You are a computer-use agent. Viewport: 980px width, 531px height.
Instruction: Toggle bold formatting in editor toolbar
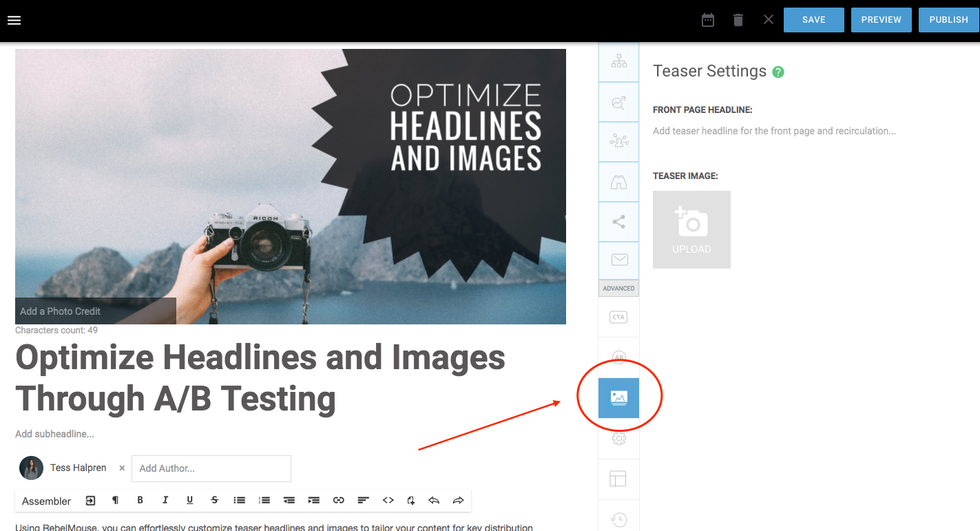[x=140, y=500]
